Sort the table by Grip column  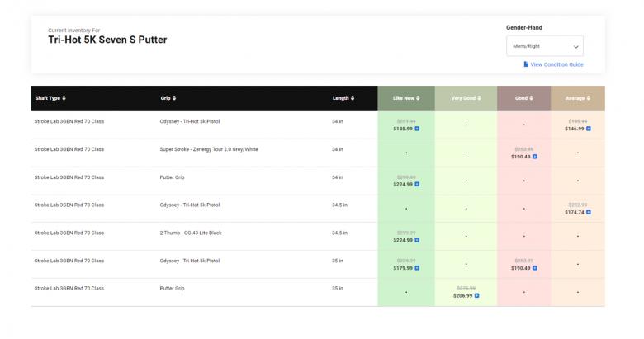tap(168, 98)
